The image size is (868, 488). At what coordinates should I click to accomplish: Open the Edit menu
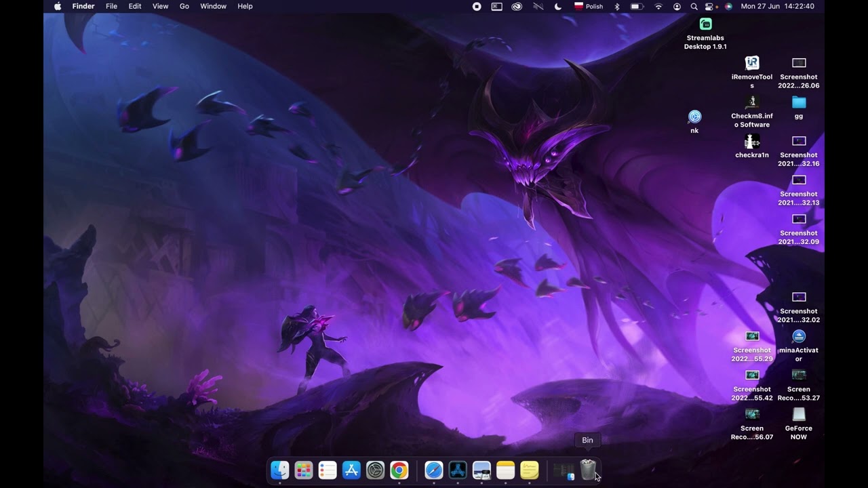[x=135, y=6]
